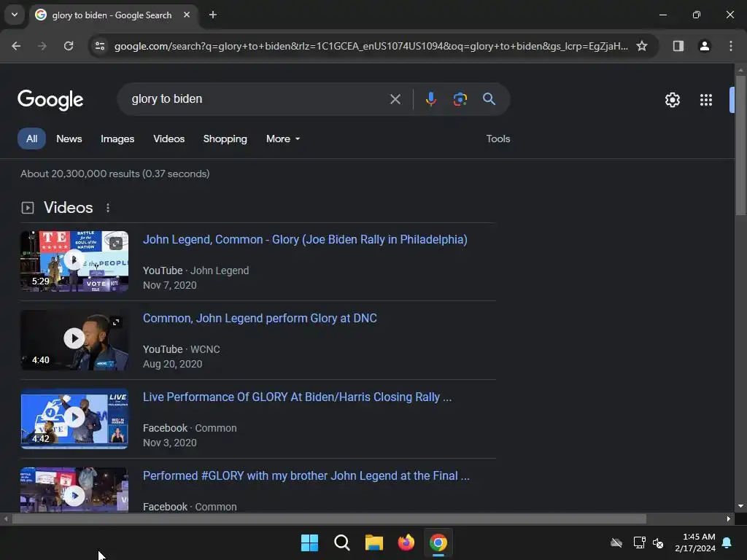The image size is (747, 560).
Task: Switch to the Shopping tab
Action: [x=225, y=139]
